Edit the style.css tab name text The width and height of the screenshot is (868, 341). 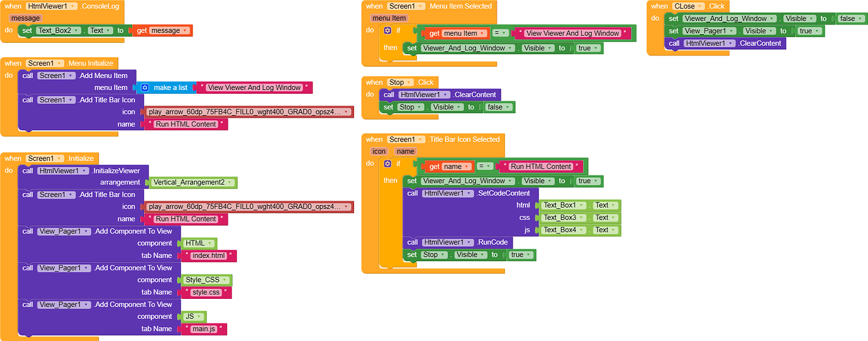pos(206,293)
